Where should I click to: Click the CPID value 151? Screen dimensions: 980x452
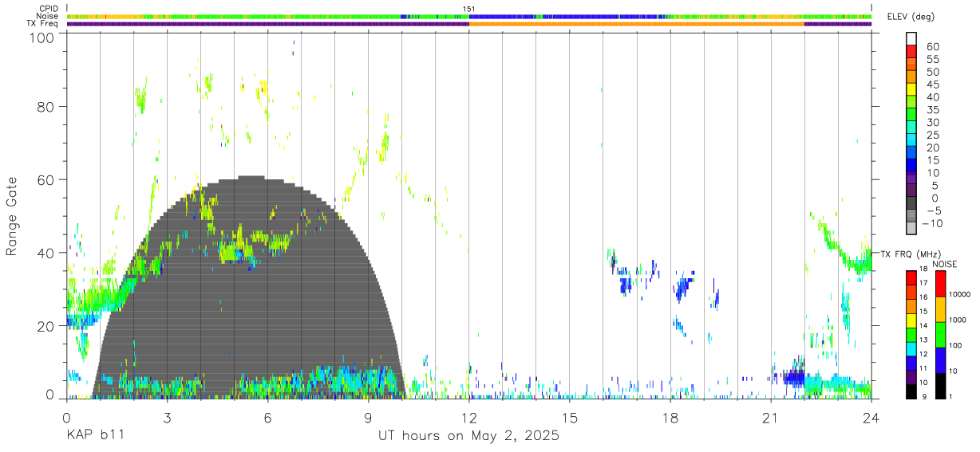point(468,9)
